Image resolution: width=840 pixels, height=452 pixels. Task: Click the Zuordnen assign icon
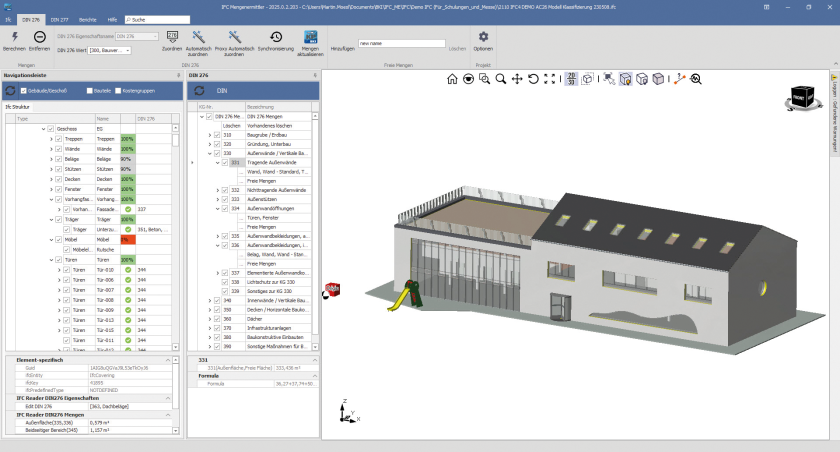172,37
